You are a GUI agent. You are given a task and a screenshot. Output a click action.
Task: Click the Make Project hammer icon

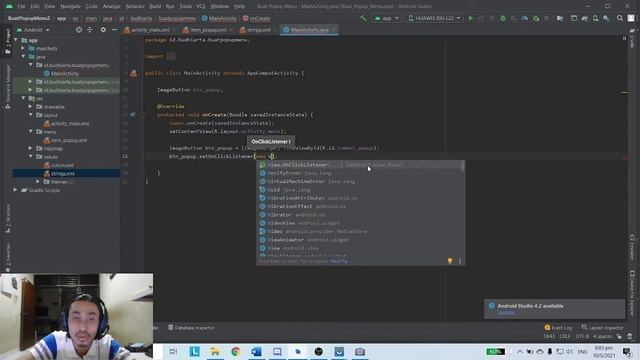[362, 18]
